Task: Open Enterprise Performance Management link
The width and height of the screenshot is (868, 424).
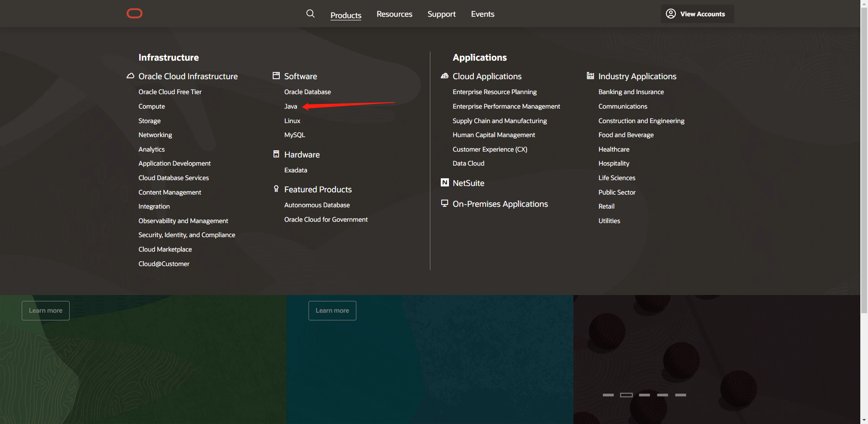Action: click(x=506, y=106)
